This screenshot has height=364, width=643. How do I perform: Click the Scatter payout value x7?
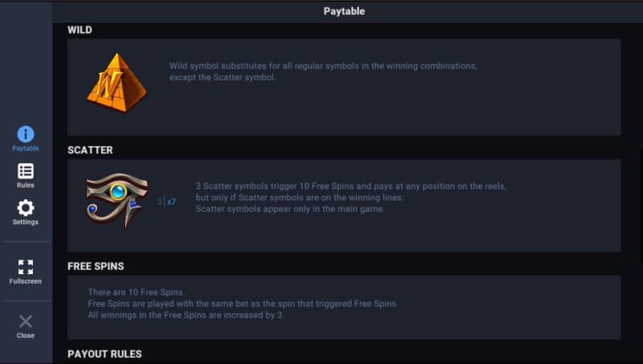click(171, 202)
